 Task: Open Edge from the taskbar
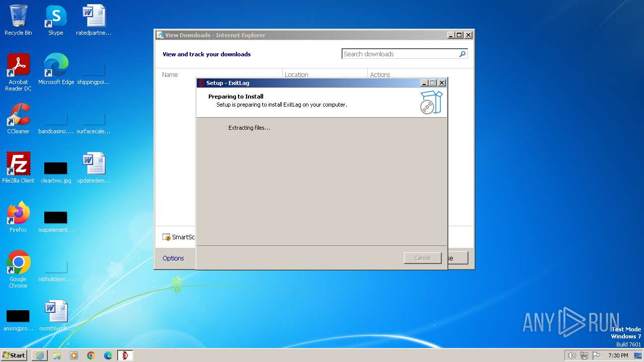pyautogui.click(x=108, y=355)
